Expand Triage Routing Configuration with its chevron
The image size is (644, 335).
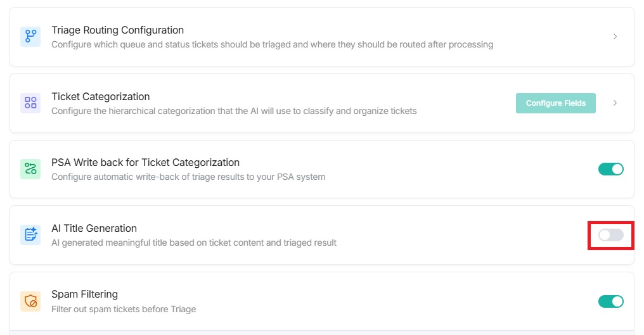(x=615, y=37)
